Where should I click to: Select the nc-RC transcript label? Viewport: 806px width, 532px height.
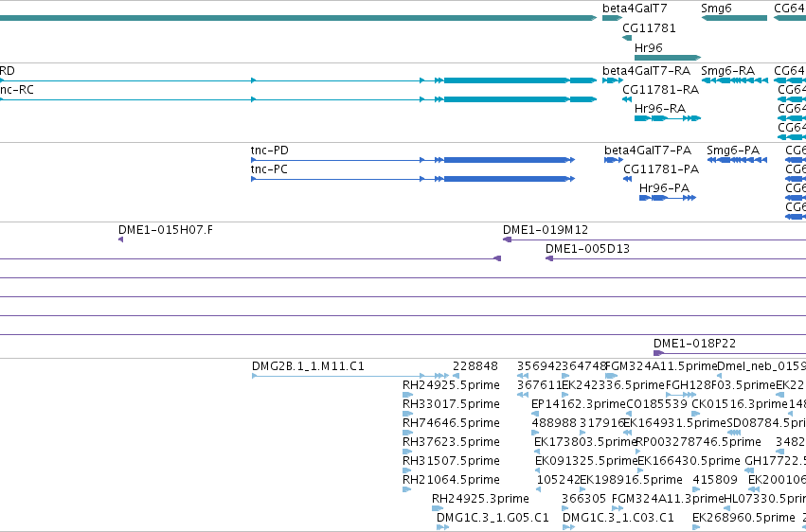point(17,90)
